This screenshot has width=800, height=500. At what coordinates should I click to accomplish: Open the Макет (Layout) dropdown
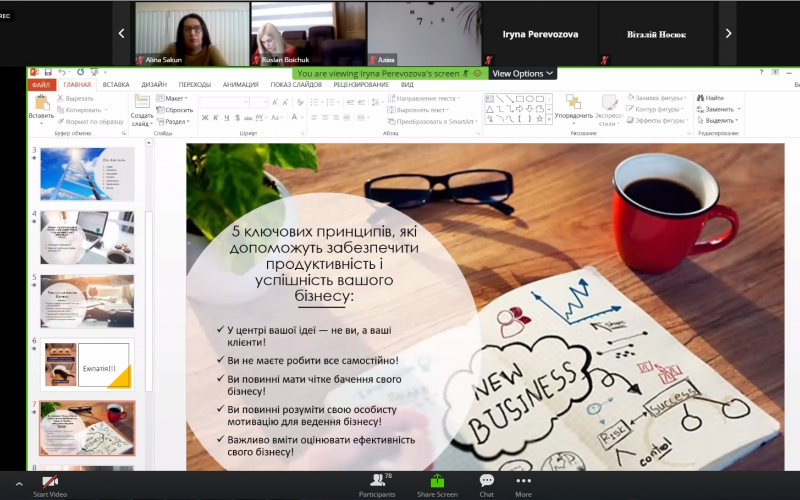tap(172, 98)
